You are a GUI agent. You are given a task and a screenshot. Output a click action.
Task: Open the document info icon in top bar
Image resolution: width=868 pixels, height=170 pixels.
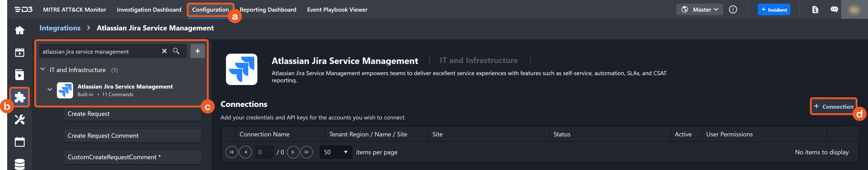[815, 9]
